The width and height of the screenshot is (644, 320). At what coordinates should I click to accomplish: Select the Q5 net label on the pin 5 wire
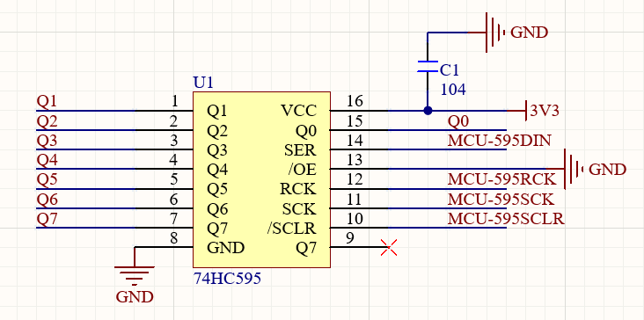click(47, 179)
